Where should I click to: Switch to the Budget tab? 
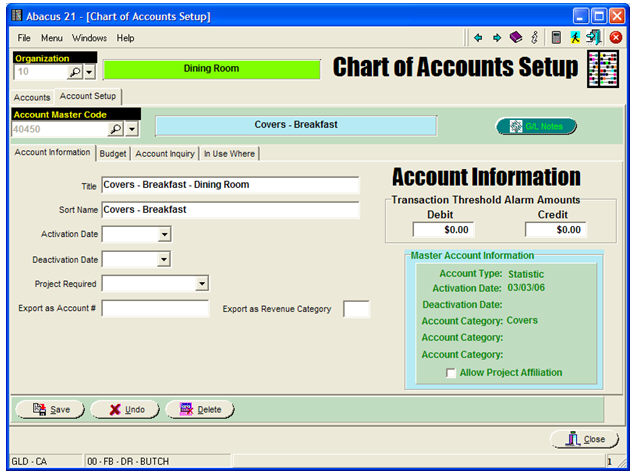point(113,154)
